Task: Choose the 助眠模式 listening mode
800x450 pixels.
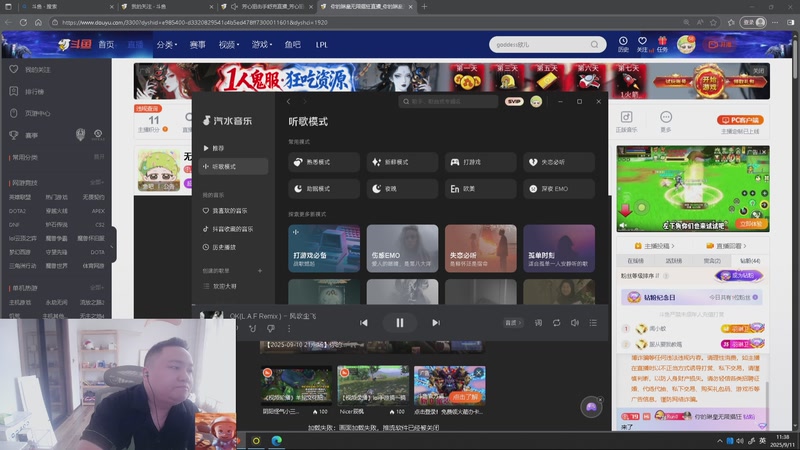Action: click(x=324, y=189)
